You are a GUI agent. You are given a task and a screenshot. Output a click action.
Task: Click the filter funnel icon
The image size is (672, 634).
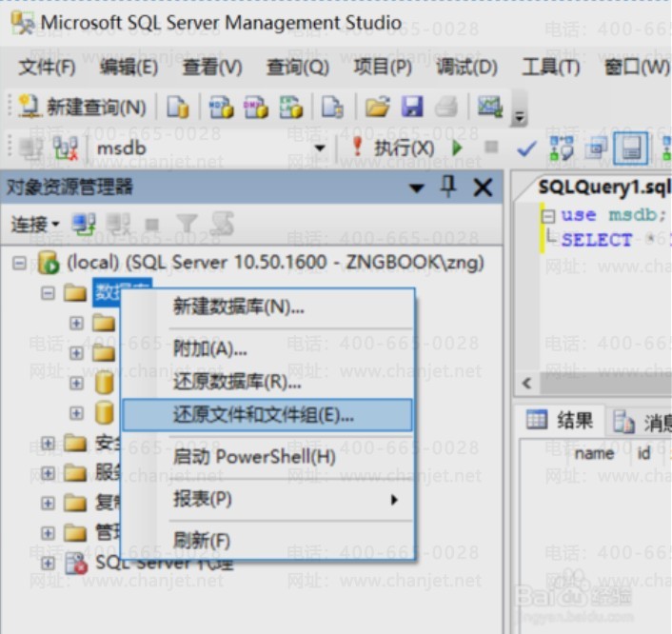click(187, 225)
